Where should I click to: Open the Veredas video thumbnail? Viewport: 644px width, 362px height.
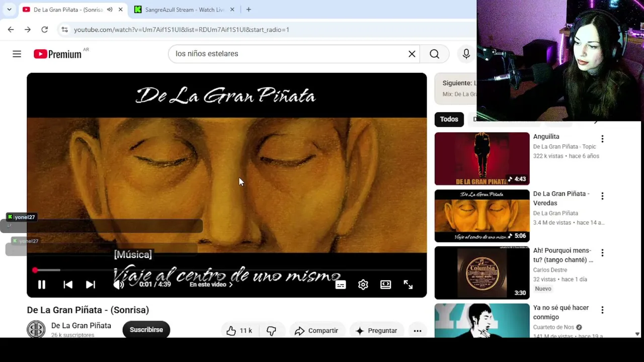pos(482,216)
